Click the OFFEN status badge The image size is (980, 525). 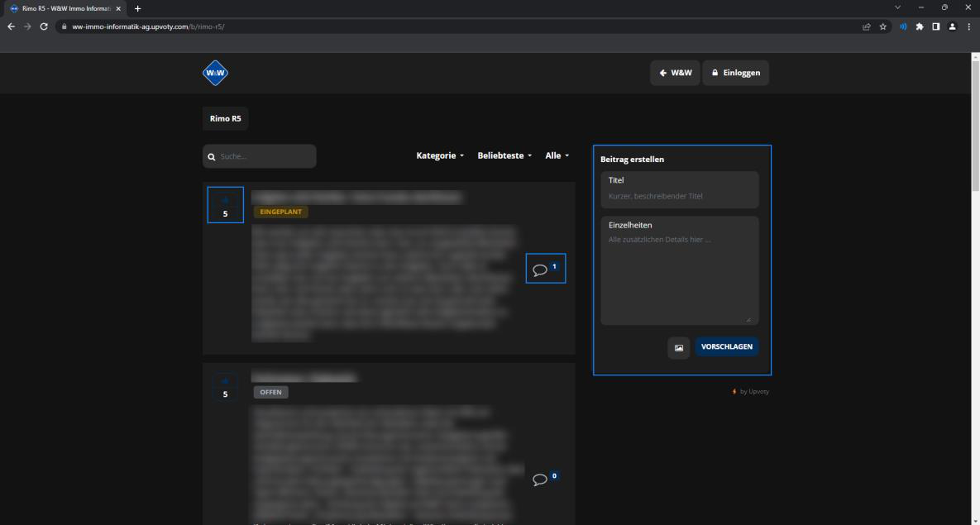click(270, 393)
